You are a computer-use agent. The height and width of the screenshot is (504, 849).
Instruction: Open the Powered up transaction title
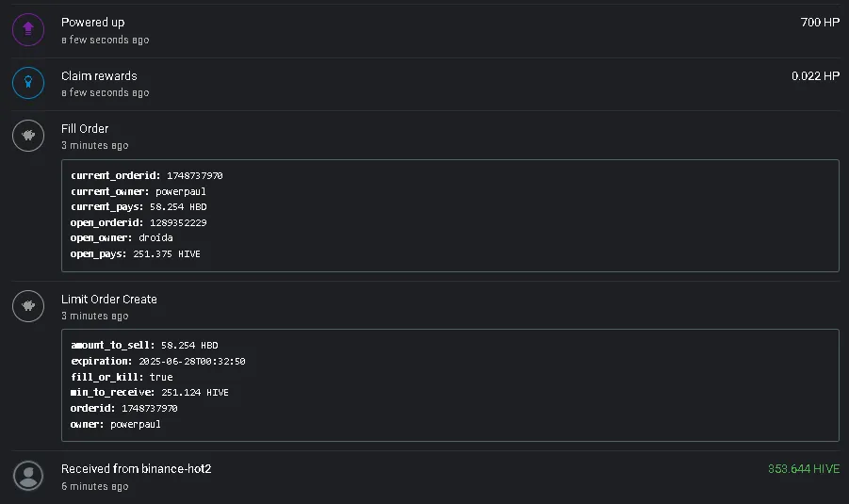(92, 23)
